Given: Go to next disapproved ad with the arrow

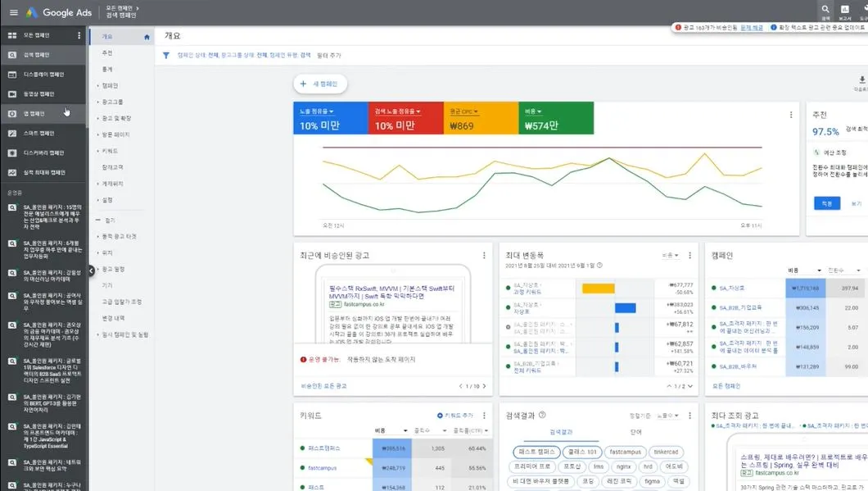Looking at the screenshot, I should coord(485,386).
